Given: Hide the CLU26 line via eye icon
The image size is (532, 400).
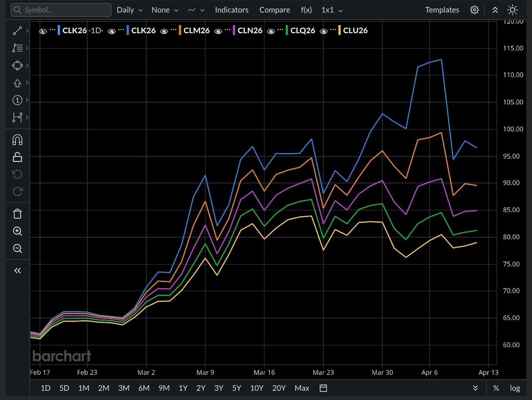Looking at the screenshot, I should (x=325, y=31).
